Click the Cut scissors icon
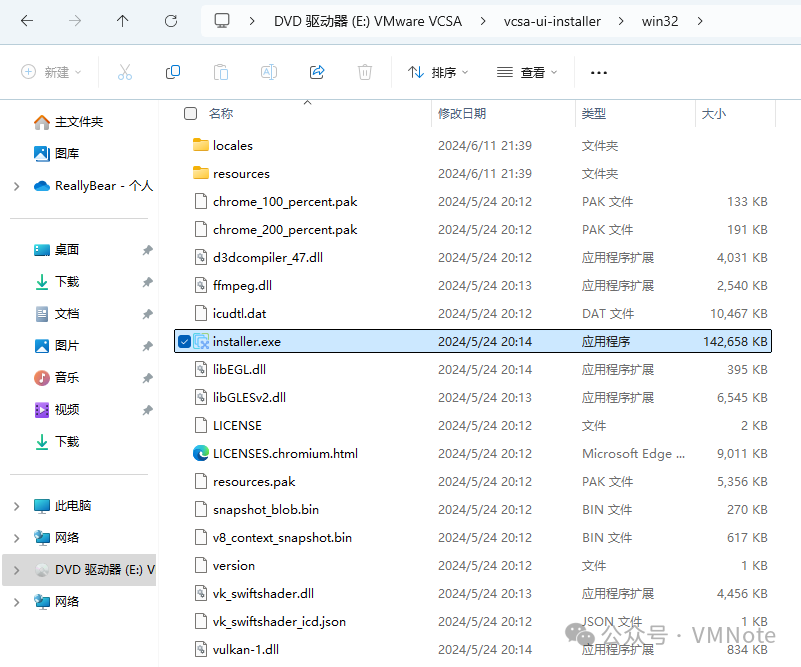The width and height of the screenshot is (801, 667). [x=125, y=72]
